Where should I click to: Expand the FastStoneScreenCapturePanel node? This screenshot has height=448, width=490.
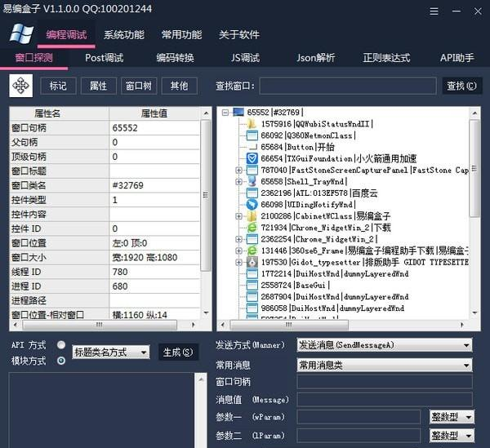pos(238,171)
